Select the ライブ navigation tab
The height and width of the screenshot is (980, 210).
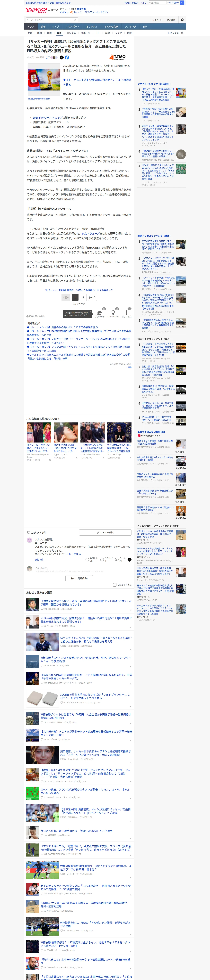pyautogui.click(x=56, y=27)
